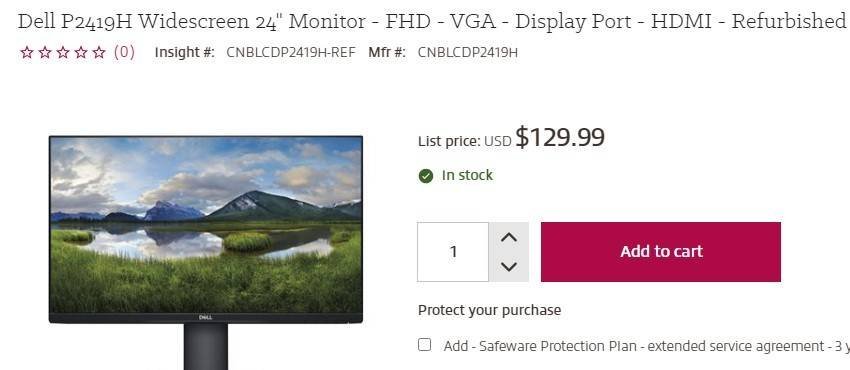The image size is (850, 370).
Task: Click the quantity input field showing 1
Action: pyautogui.click(x=453, y=252)
